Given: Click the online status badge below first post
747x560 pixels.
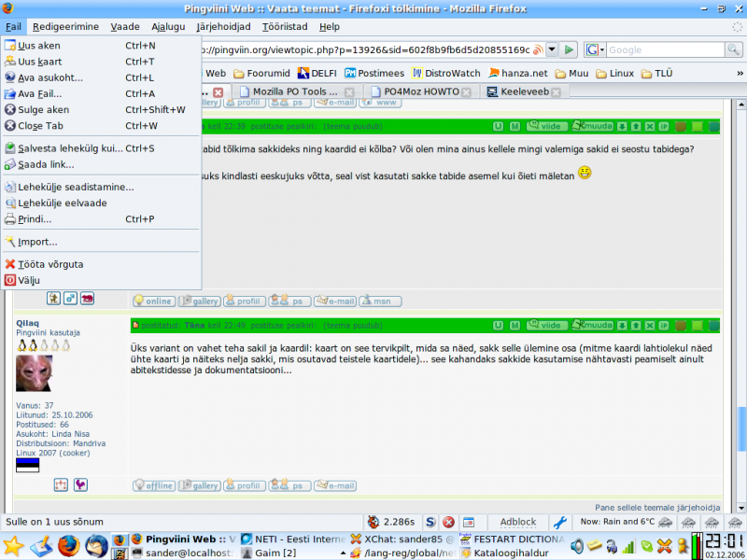Looking at the screenshot, I should tap(153, 301).
